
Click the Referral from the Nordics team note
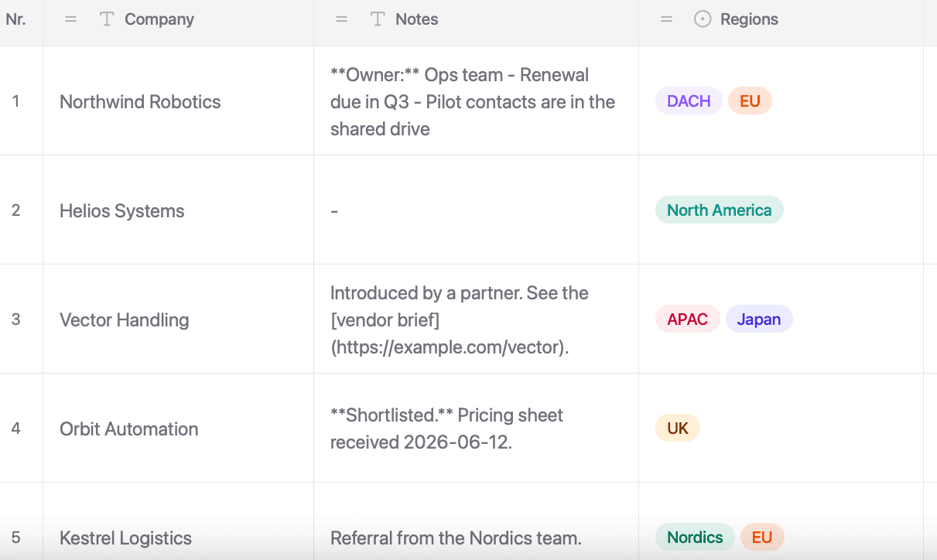coord(456,538)
